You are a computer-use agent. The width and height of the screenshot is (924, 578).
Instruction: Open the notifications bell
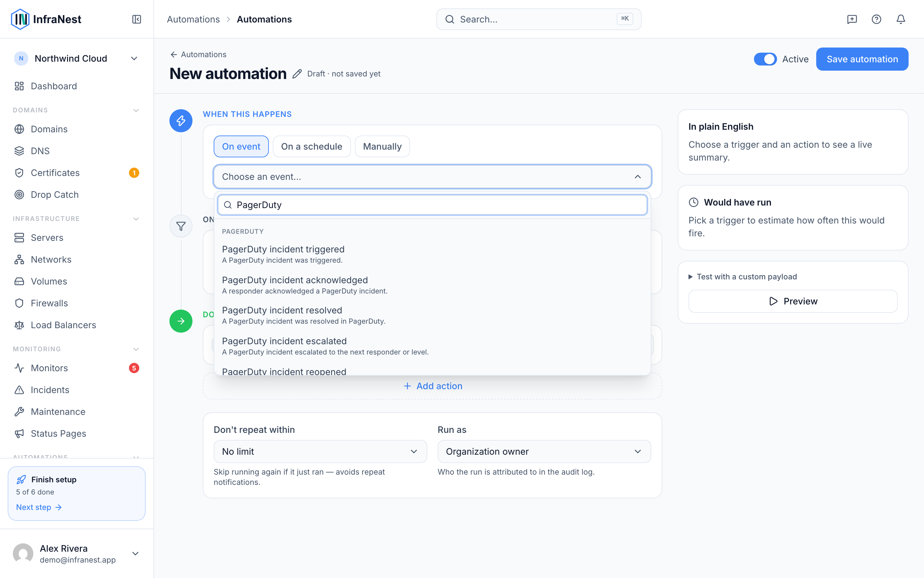[901, 19]
